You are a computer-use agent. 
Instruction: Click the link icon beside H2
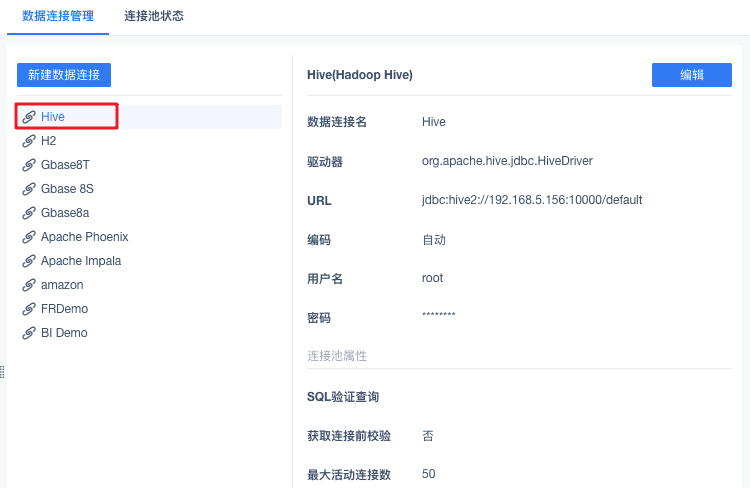29,141
